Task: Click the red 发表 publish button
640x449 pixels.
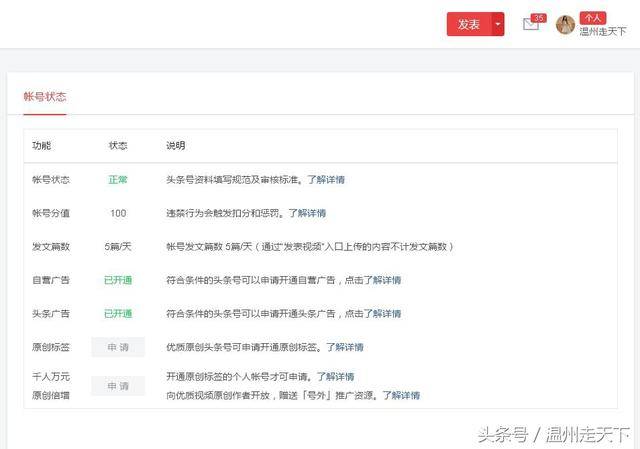Action: [x=468, y=25]
